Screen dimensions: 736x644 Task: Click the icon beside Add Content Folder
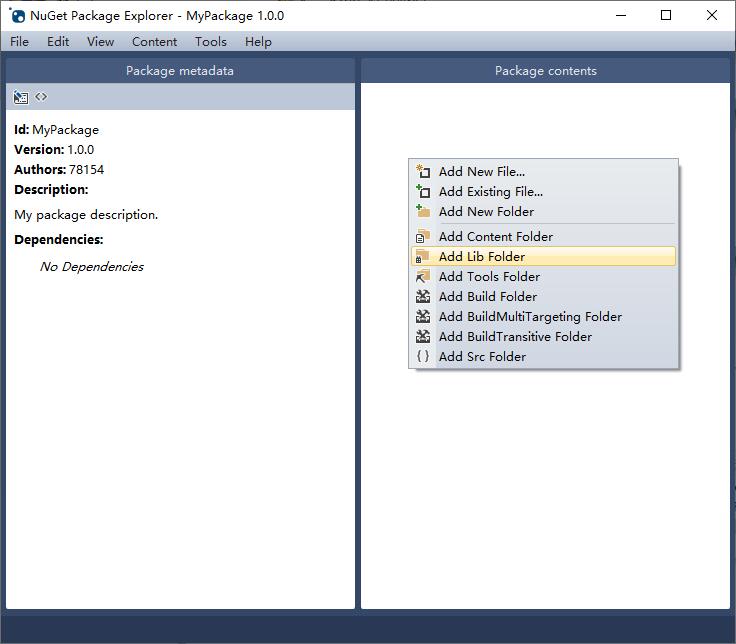423,236
